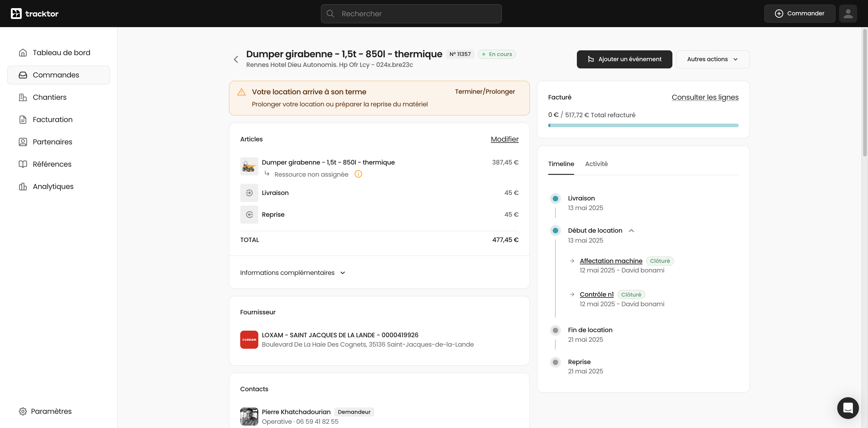Open the Autres actions dropdown
This screenshot has height=428, width=868.
713,59
